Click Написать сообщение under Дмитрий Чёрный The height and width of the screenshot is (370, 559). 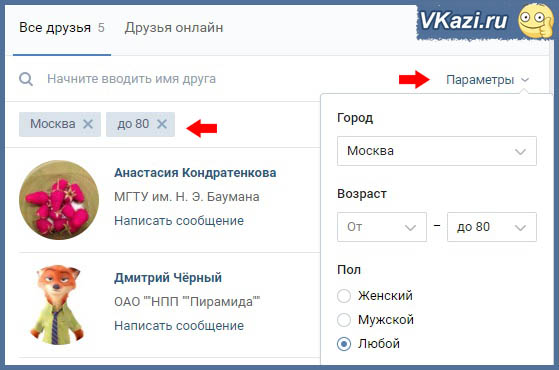pyautogui.click(x=179, y=325)
